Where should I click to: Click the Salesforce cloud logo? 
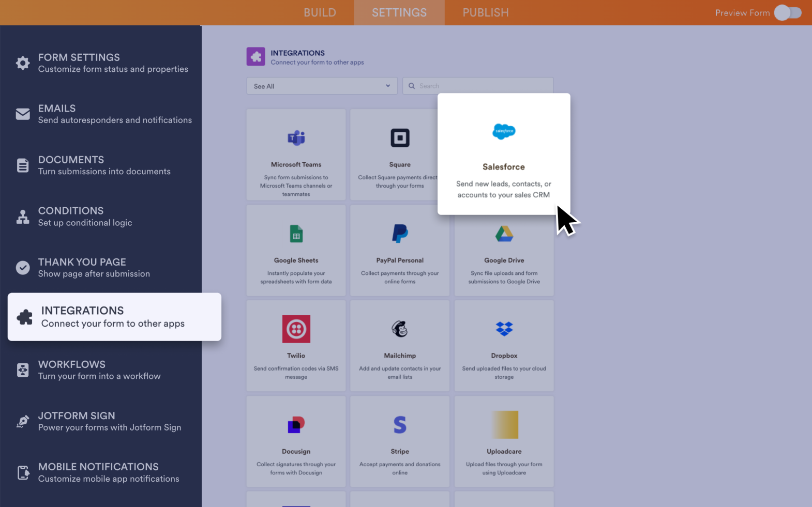(x=504, y=131)
